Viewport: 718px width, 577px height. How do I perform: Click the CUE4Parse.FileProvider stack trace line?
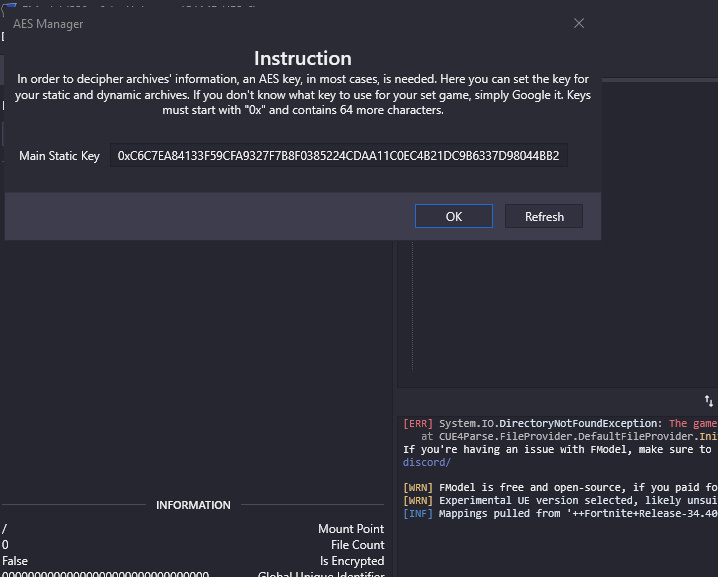point(569,436)
